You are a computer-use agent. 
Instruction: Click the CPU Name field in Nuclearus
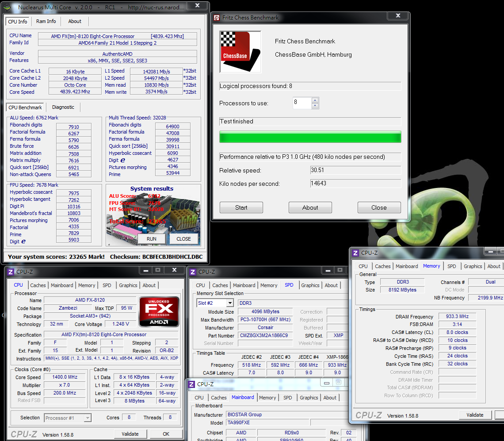(x=117, y=36)
